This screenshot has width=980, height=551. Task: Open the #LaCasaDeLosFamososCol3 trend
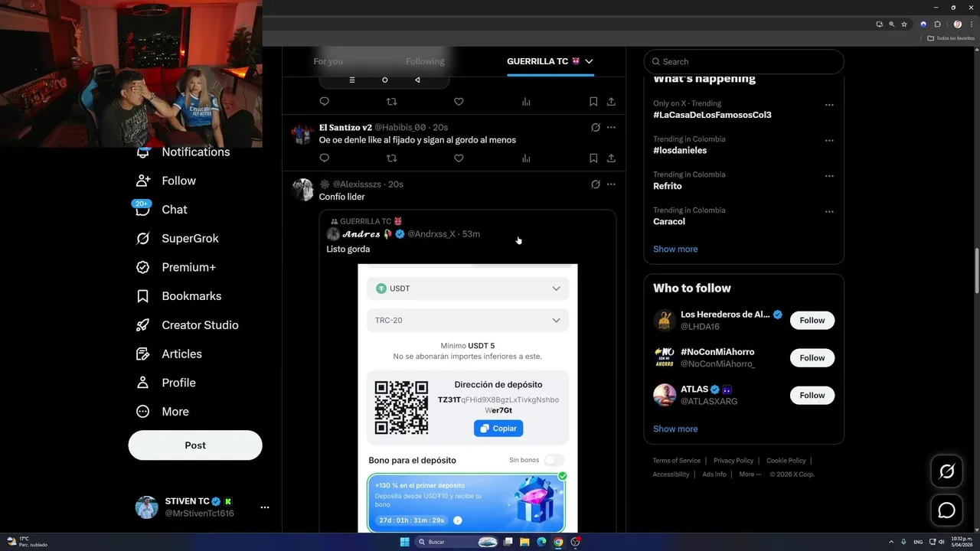(712, 115)
